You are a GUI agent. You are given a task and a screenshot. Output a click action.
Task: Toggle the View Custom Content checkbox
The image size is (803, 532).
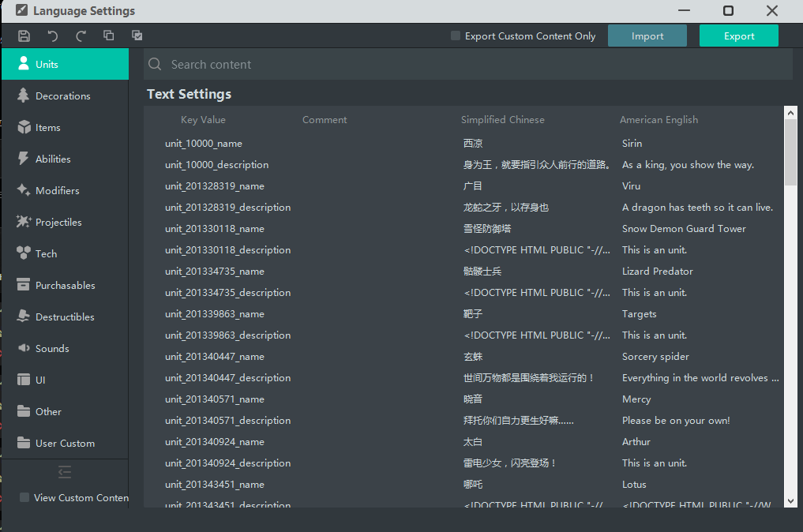point(24,497)
